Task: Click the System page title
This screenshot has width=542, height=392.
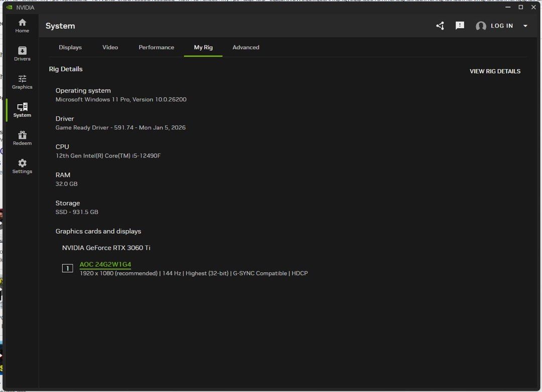Action: point(60,26)
